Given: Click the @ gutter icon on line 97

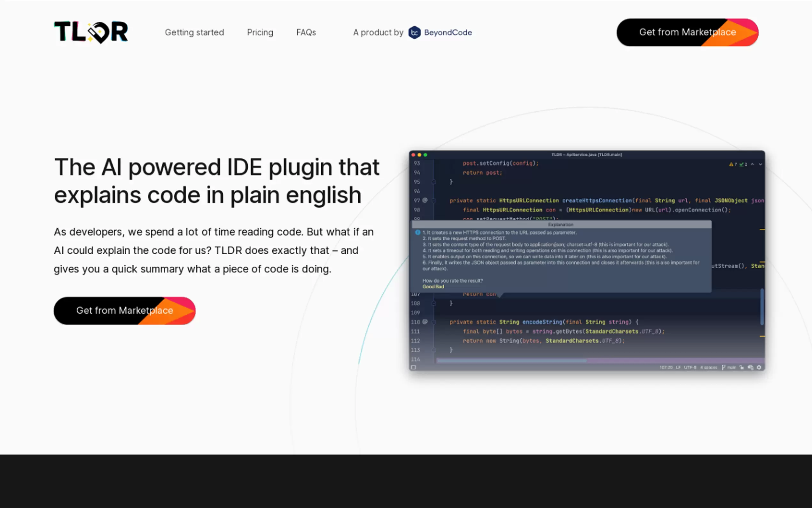Looking at the screenshot, I should coord(425,200).
